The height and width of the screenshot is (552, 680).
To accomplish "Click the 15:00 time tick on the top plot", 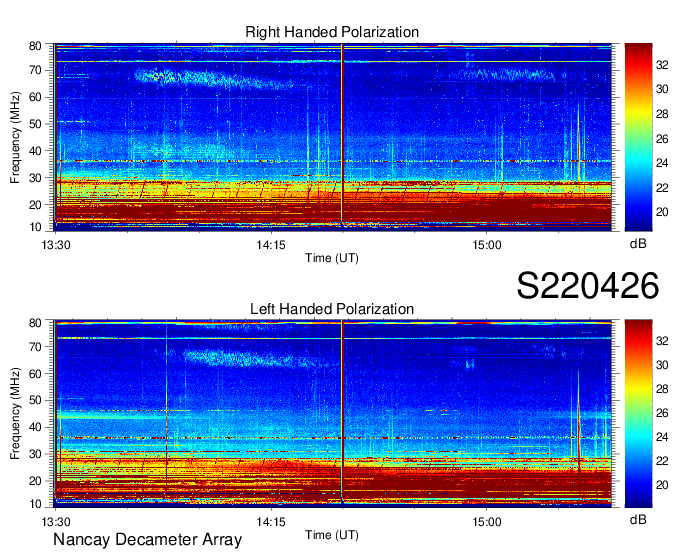I will (x=487, y=245).
